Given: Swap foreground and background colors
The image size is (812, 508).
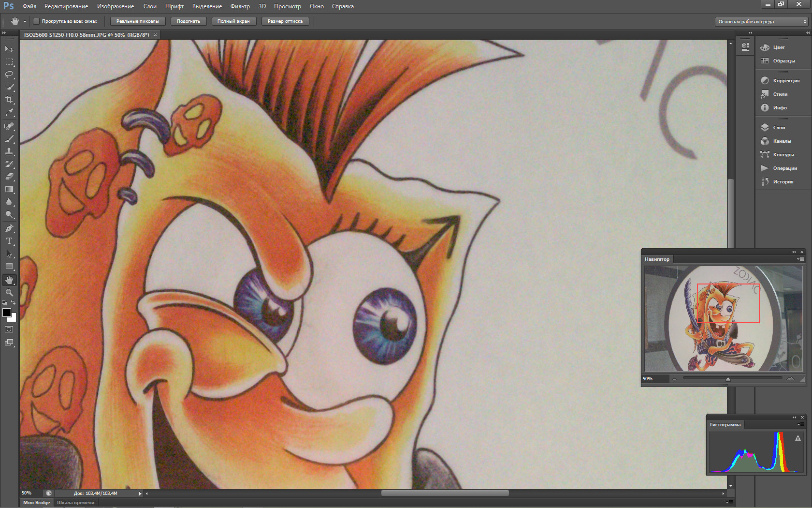Looking at the screenshot, I should tap(14, 303).
